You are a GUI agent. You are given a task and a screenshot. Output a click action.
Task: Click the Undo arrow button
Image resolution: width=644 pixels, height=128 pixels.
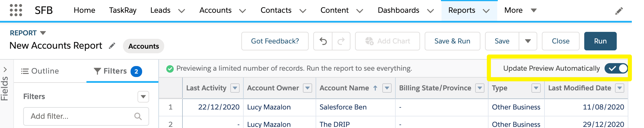(323, 41)
